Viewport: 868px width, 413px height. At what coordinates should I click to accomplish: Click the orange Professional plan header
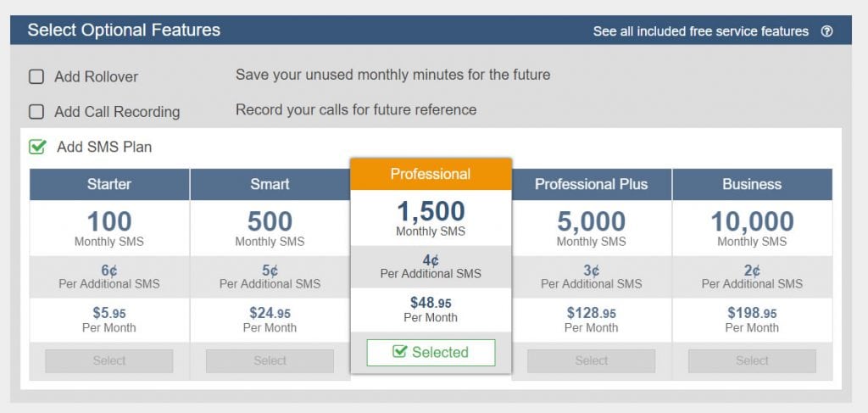[x=431, y=175]
